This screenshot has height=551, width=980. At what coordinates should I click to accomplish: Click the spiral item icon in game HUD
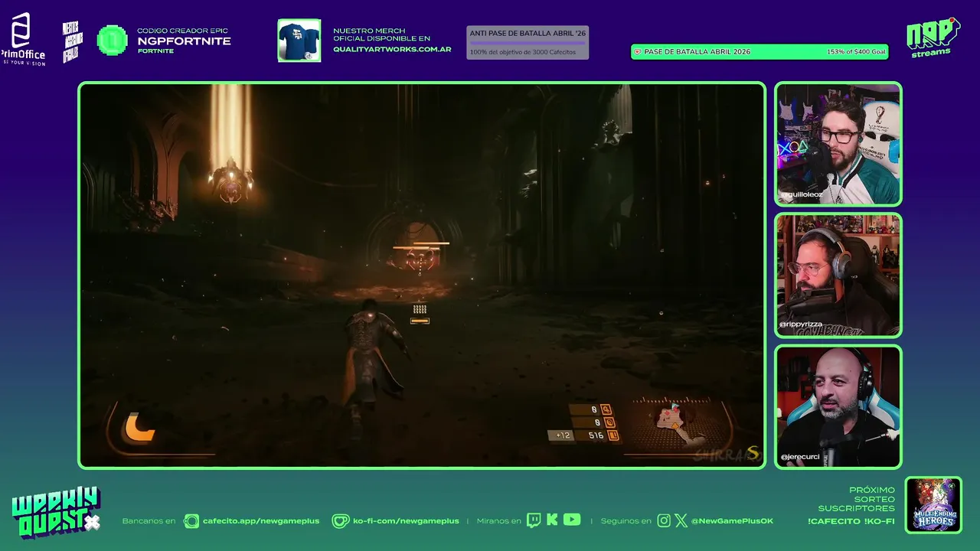click(x=609, y=422)
